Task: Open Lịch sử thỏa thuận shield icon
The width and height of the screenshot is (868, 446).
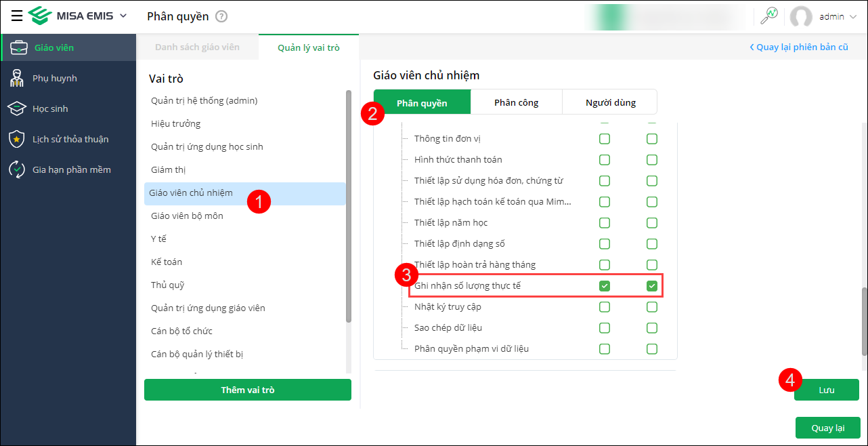Action: coord(17,139)
